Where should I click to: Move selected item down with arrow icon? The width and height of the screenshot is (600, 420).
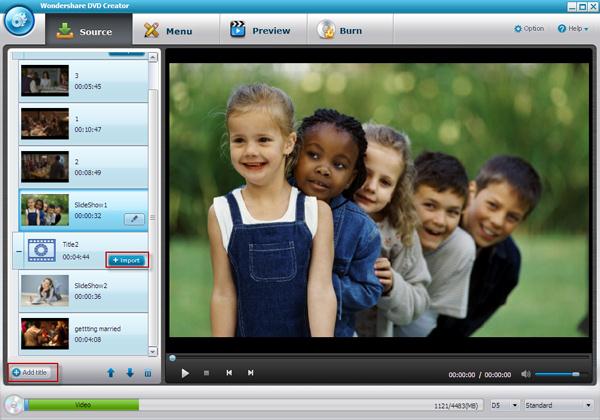(130, 373)
